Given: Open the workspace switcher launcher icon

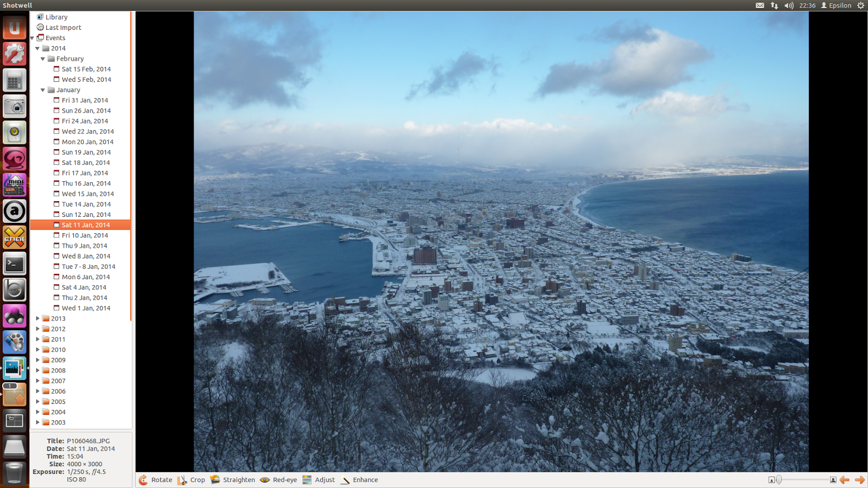Looking at the screenshot, I should click(x=15, y=421).
